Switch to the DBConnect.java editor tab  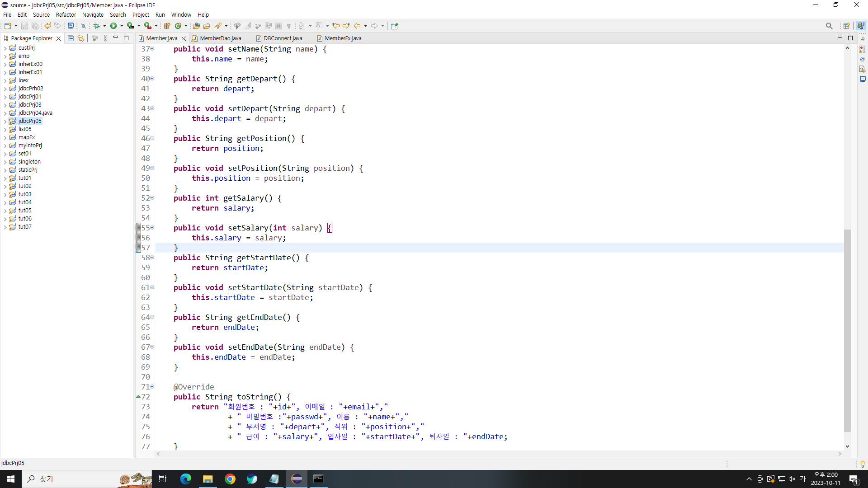click(283, 38)
